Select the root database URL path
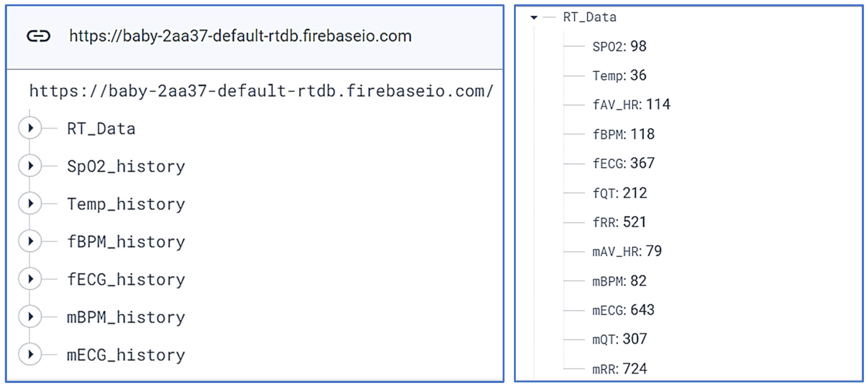 click(x=261, y=91)
